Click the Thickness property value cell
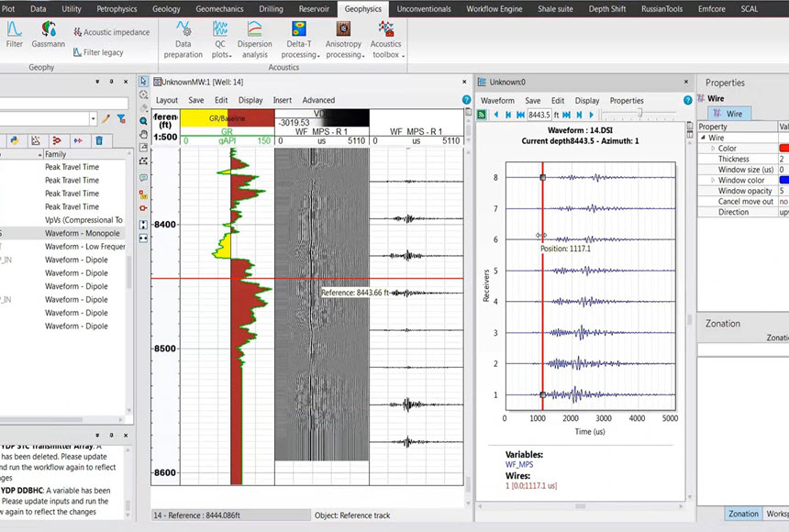Screen dimensions: 789x532 (x=783, y=159)
